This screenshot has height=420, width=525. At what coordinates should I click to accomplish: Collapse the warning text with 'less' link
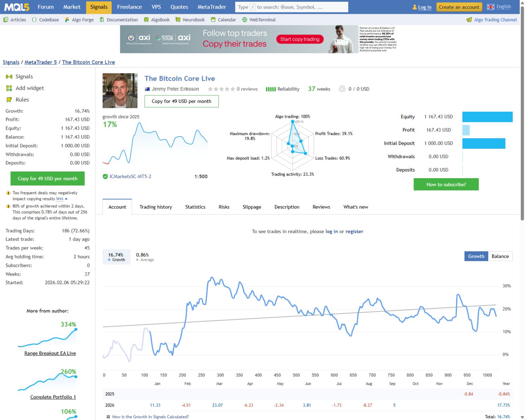click(x=62, y=199)
